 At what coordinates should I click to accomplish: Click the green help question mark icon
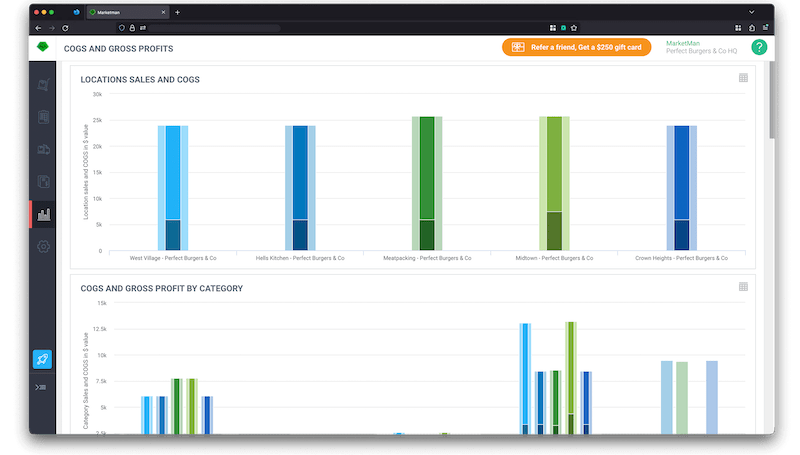click(x=759, y=47)
